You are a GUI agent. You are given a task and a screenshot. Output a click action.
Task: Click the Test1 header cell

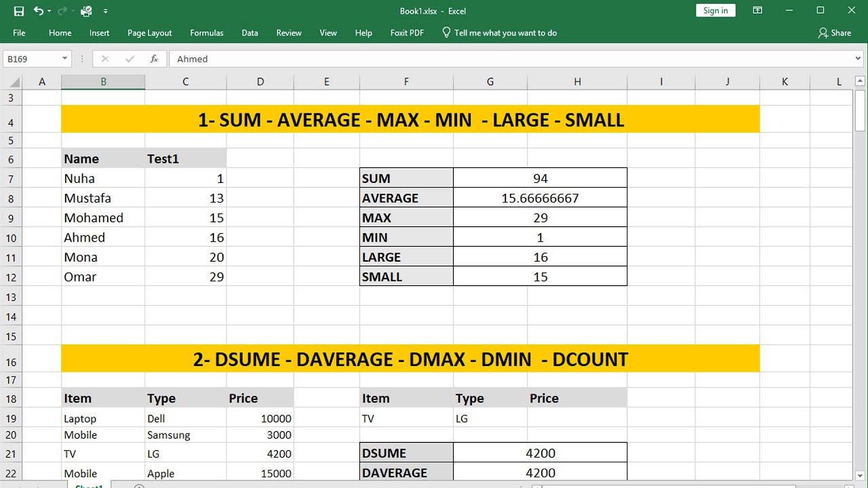185,159
